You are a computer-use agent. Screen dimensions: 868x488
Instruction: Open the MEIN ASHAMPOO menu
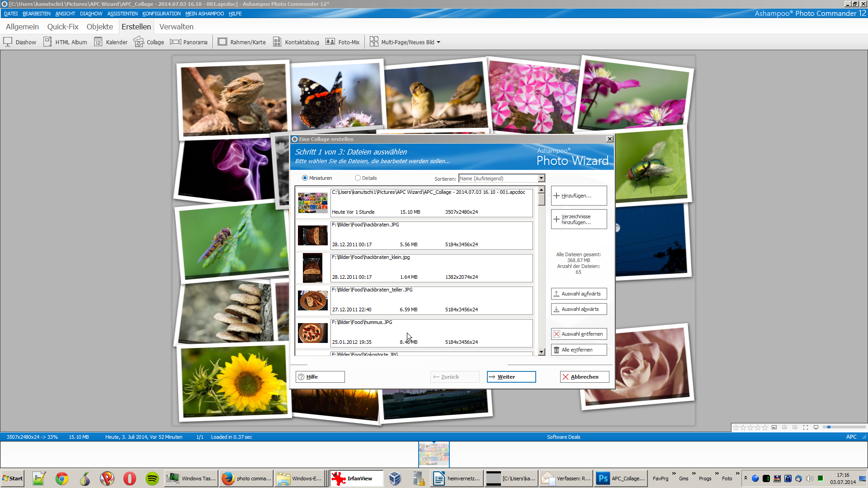pyautogui.click(x=204, y=14)
